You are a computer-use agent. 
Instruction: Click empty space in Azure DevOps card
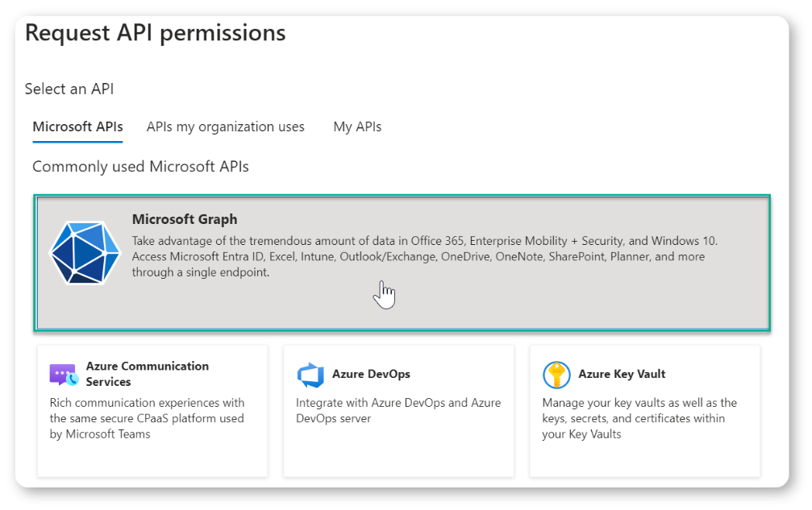coord(398,453)
